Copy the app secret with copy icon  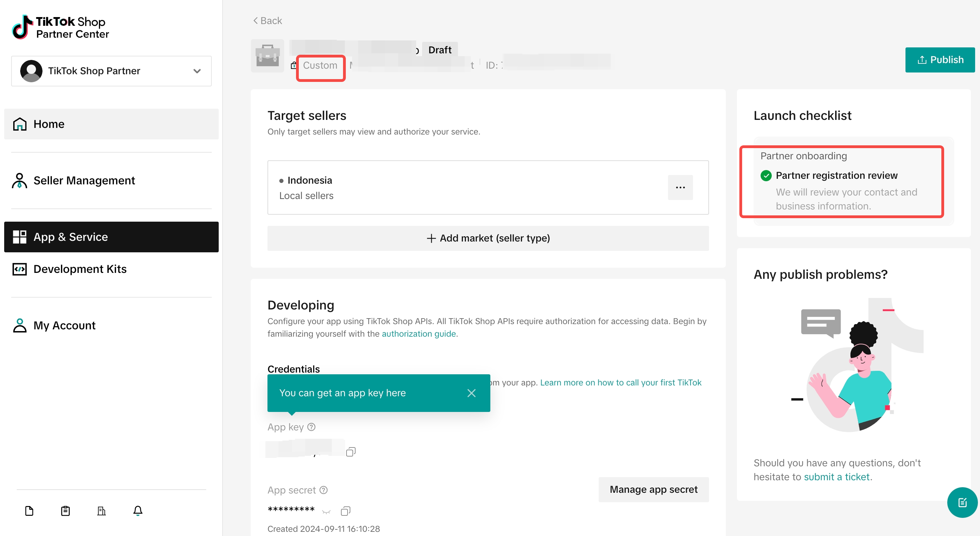(x=345, y=511)
